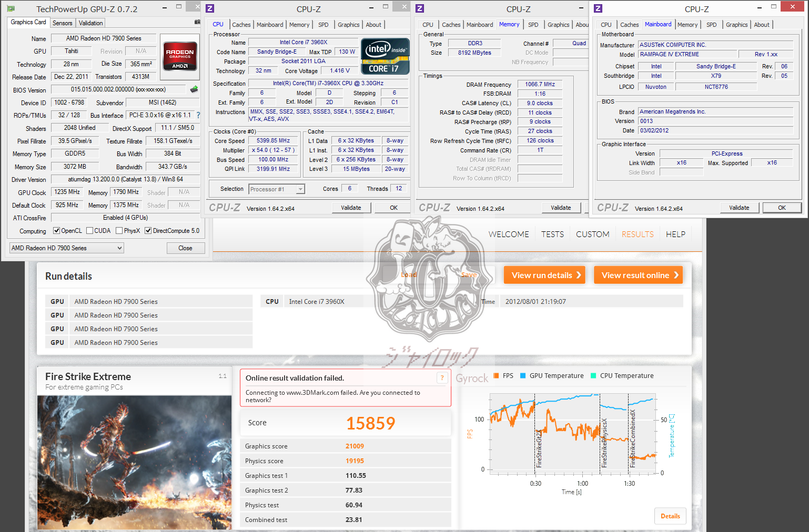This screenshot has width=809, height=532.
Task: Toggle the CUDA checkbox in GPU-Z
Action: click(89, 230)
